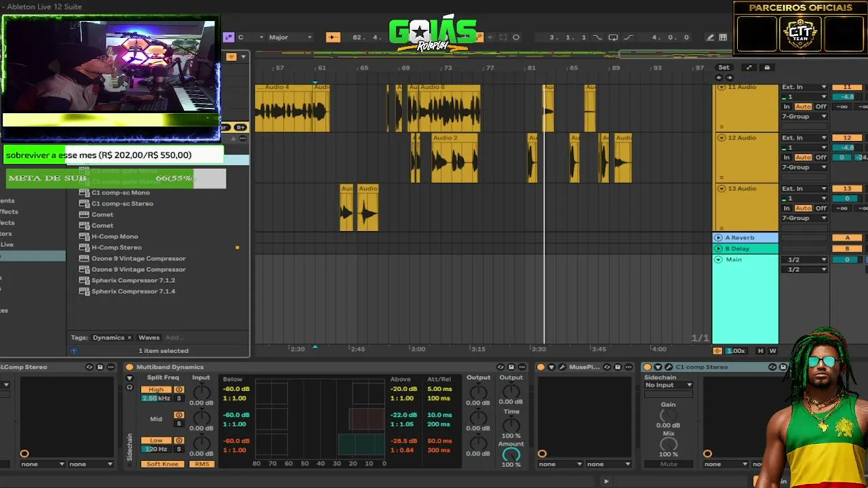
Task: Select C1 comp-sc Mono in browser
Action: [121, 192]
